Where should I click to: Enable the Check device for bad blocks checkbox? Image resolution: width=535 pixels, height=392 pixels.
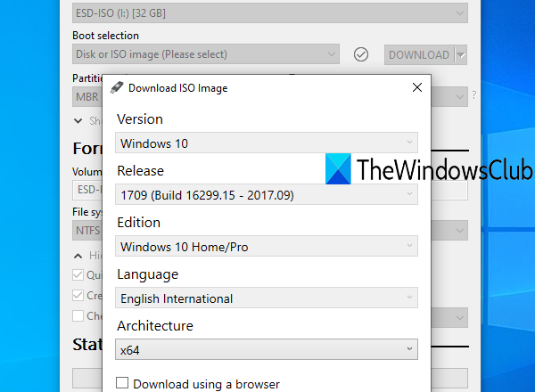click(78, 315)
